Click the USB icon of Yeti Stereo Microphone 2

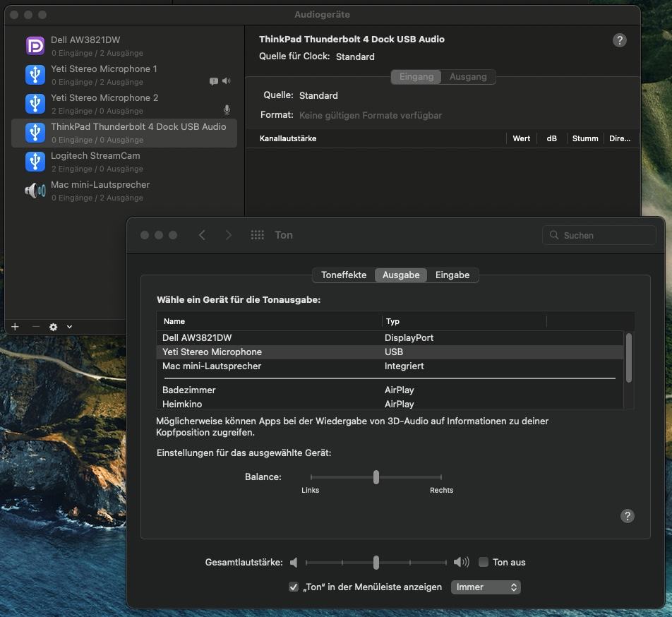[x=35, y=104]
